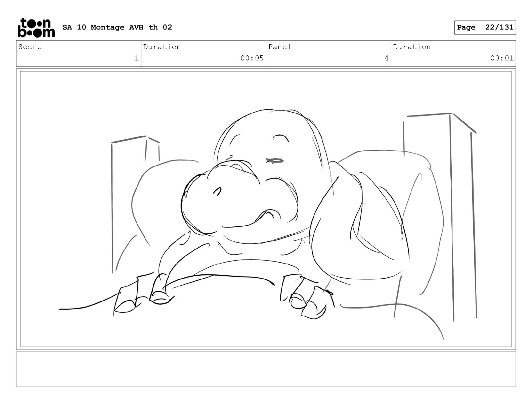Click the scene number '1'
This screenshot has height=411, width=532.
(136, 58)
